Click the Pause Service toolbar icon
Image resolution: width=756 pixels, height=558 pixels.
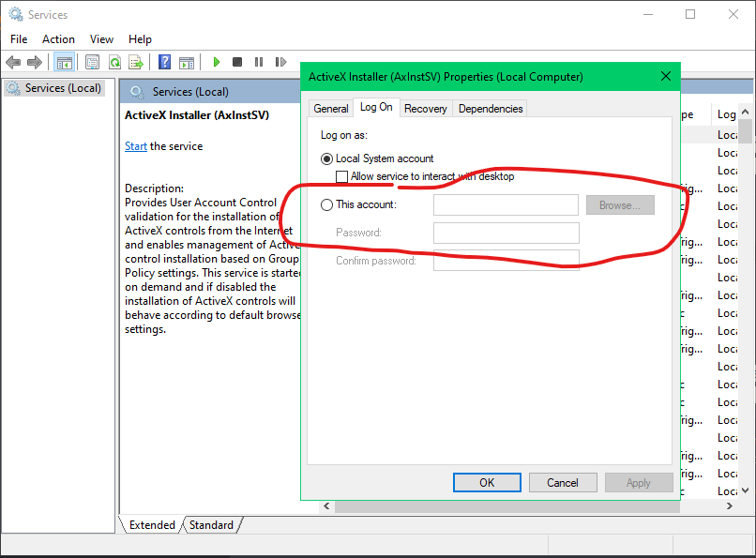point(259,63)
